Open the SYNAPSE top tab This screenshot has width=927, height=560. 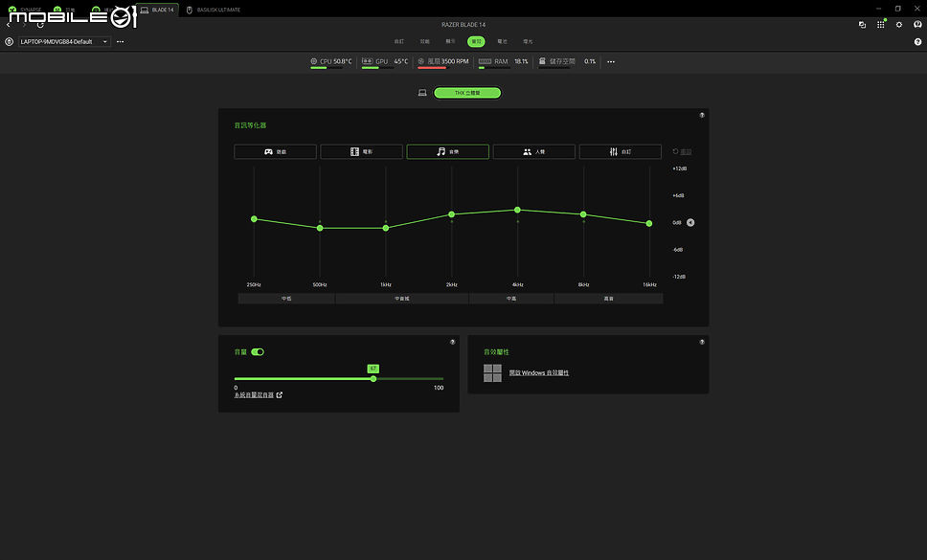tap(25, 10)
